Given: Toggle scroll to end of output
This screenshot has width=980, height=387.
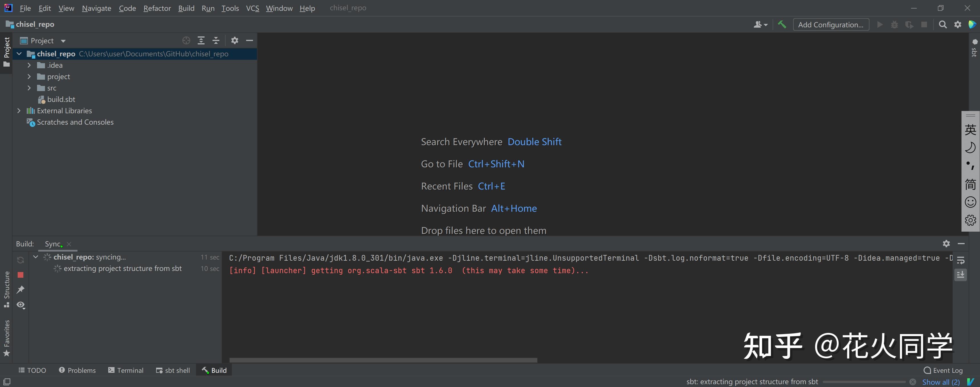Looking at the screenshot, I should (961, 275).
